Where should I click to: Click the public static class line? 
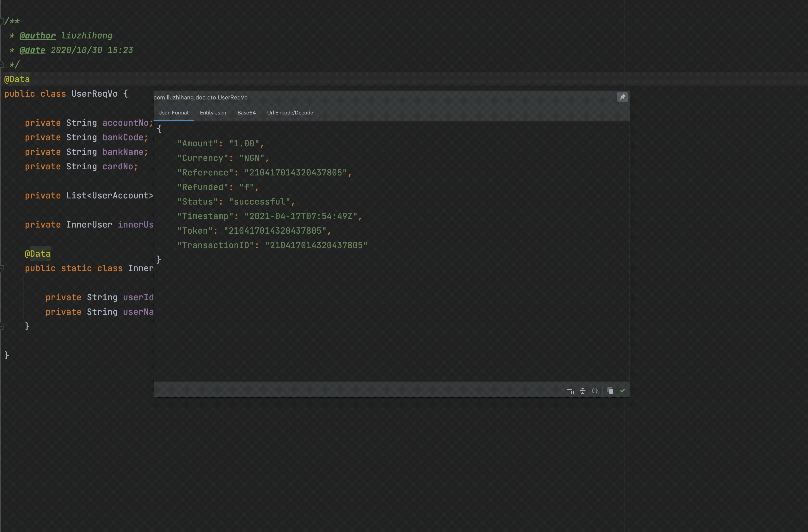click(89, 268)
